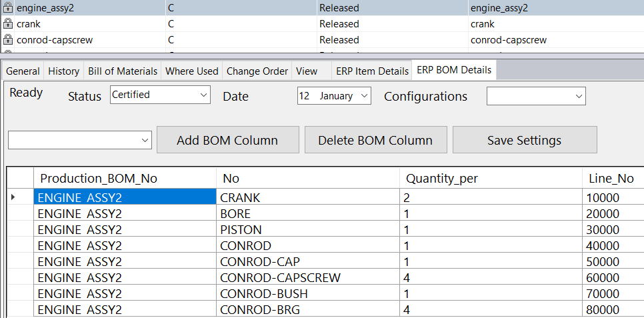Open the ERP Item Details tab

tap(372, 71)
